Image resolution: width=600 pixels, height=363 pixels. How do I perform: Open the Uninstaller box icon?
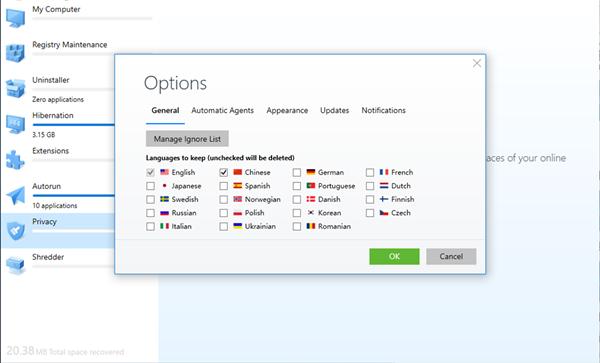tap(15, 88)
